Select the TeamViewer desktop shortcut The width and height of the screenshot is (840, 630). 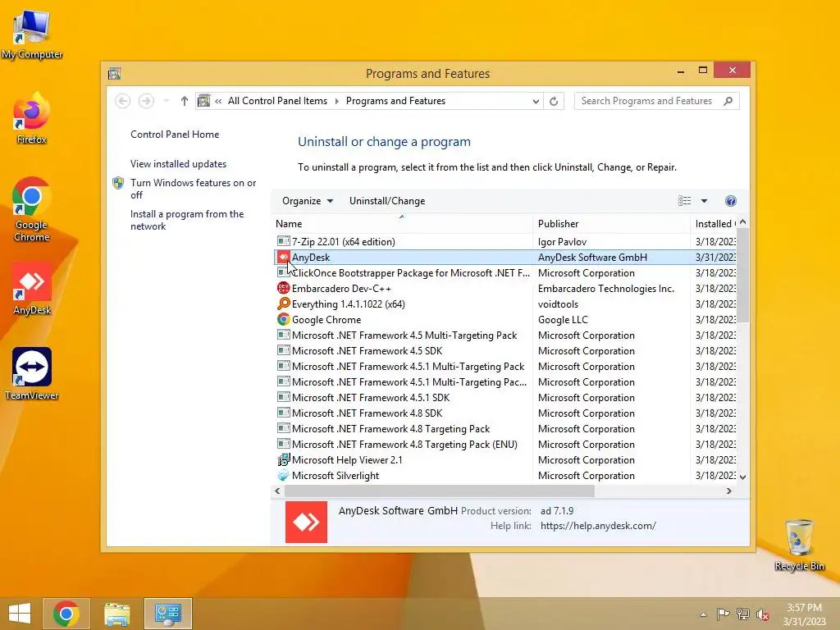tap(32, 374)
